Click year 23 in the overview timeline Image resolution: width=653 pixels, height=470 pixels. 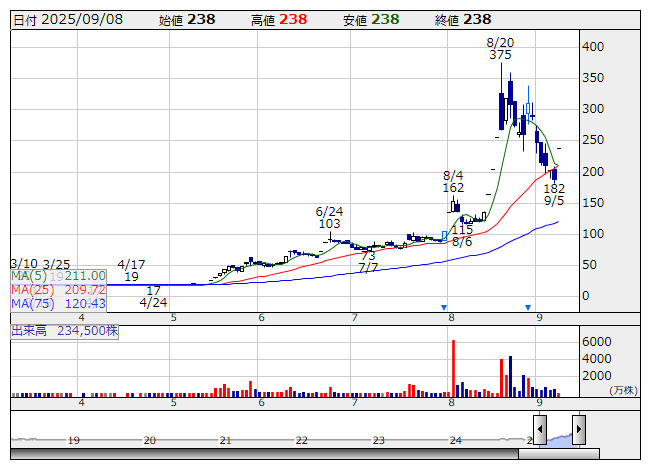378,440
